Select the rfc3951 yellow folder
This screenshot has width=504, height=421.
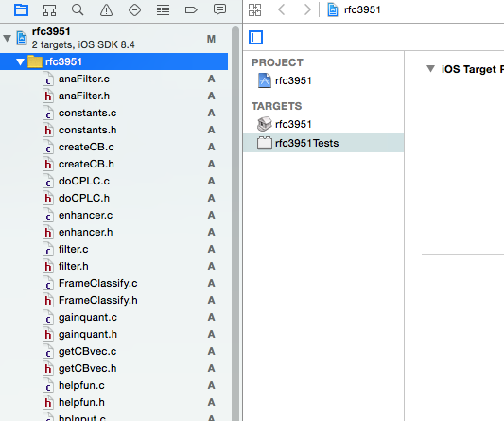tap(113, 61)
